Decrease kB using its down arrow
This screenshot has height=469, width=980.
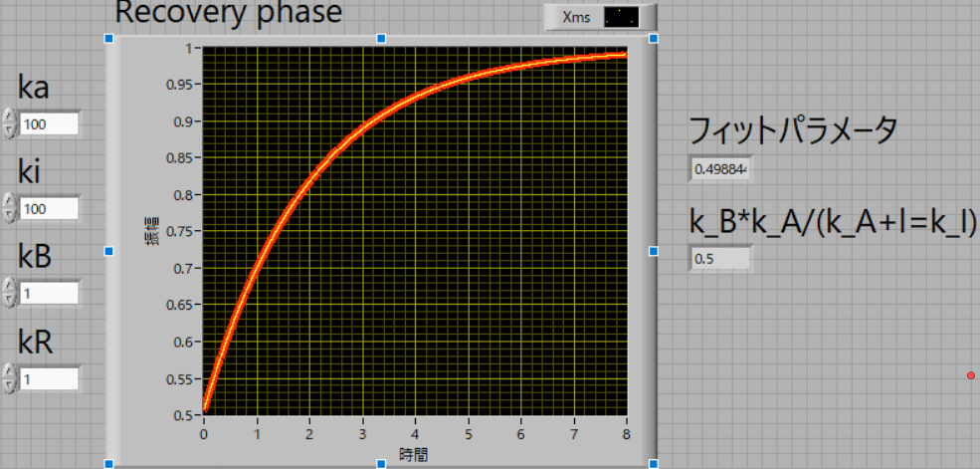9,300
